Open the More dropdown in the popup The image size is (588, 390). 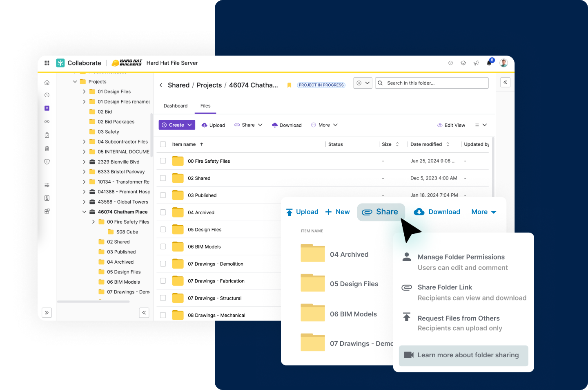483,212
